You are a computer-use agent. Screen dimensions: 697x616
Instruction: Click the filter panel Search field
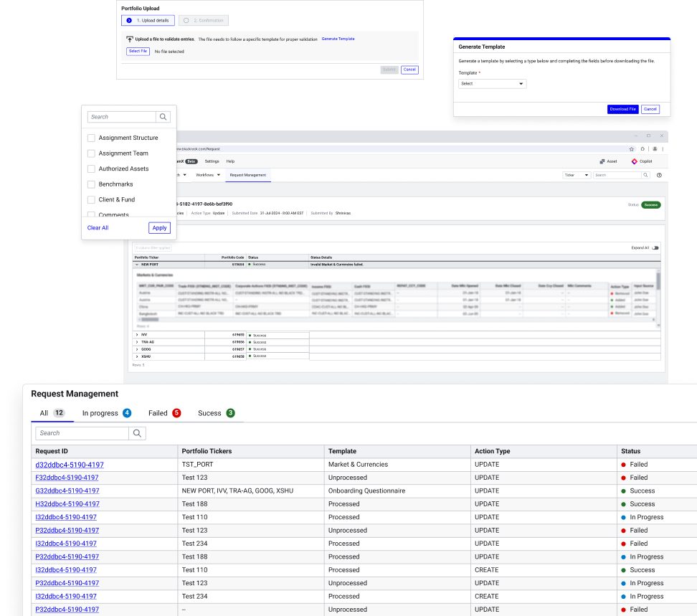click(x=122, y=117)
